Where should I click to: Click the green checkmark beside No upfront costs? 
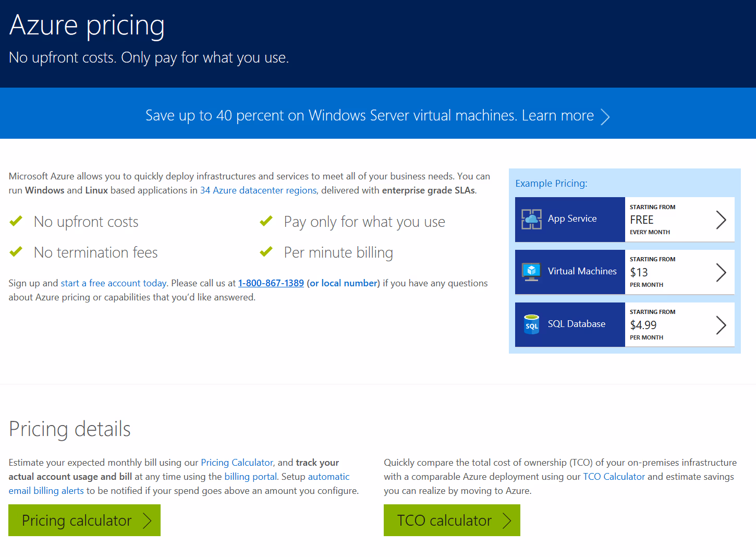click(x=16, y=221)
